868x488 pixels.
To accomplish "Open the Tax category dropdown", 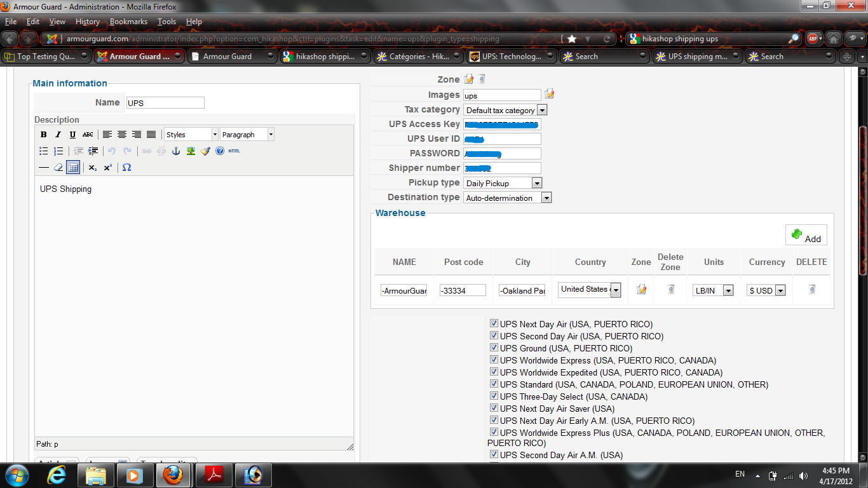I will coord(506,110).
